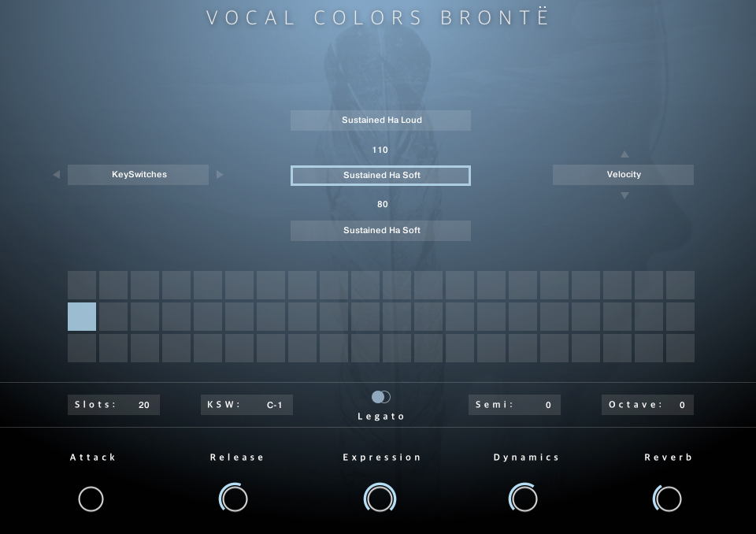Click the left arrow beside KeySwitches
The image size is (756, 534).
(56, 175)
